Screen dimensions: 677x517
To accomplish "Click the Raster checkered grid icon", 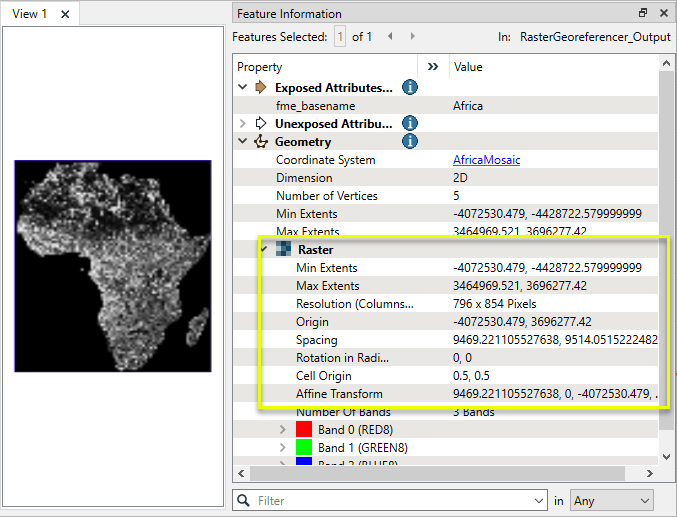I will coord(285,250).
